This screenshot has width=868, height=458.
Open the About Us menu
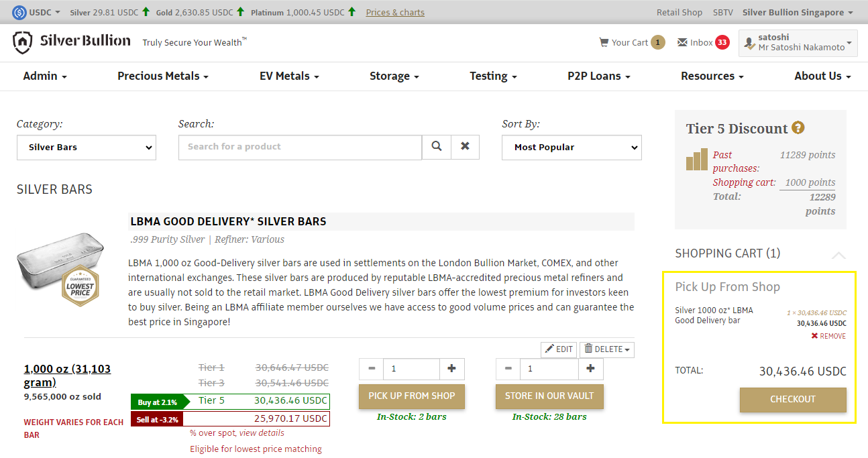point(822,76)
